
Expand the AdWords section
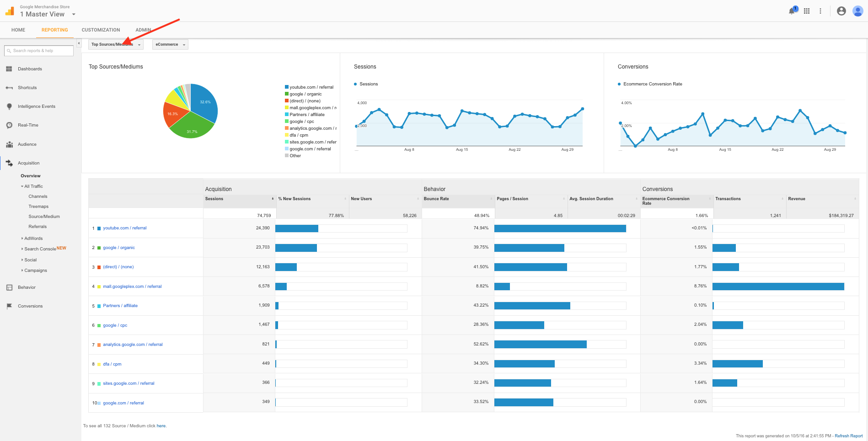(x=33, y=238)
